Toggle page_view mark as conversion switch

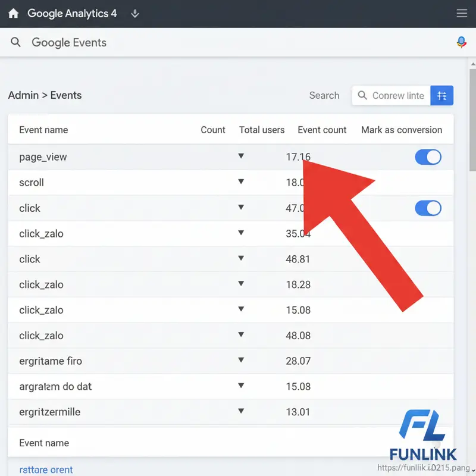click(428, 157)
